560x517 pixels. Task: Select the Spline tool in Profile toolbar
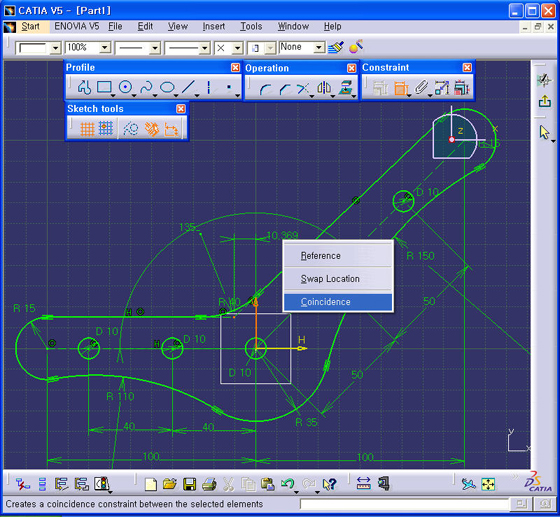(146, 87)
